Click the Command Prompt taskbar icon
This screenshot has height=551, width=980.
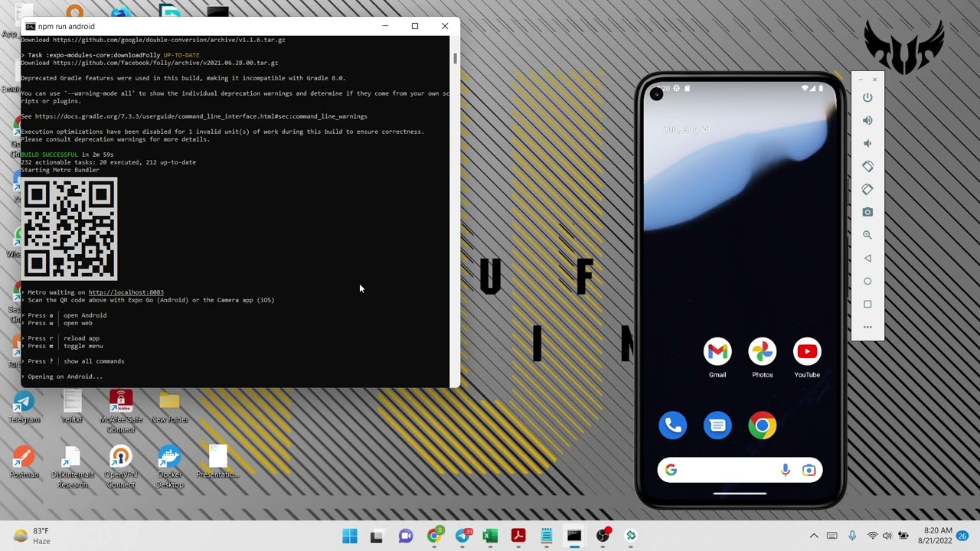point(574,536)
